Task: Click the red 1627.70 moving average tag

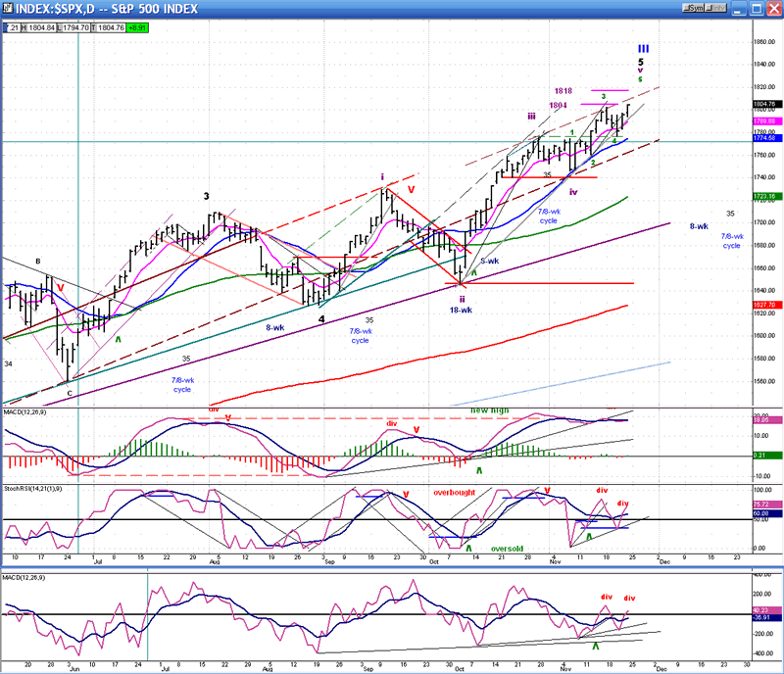Action: tap(766, 306)
